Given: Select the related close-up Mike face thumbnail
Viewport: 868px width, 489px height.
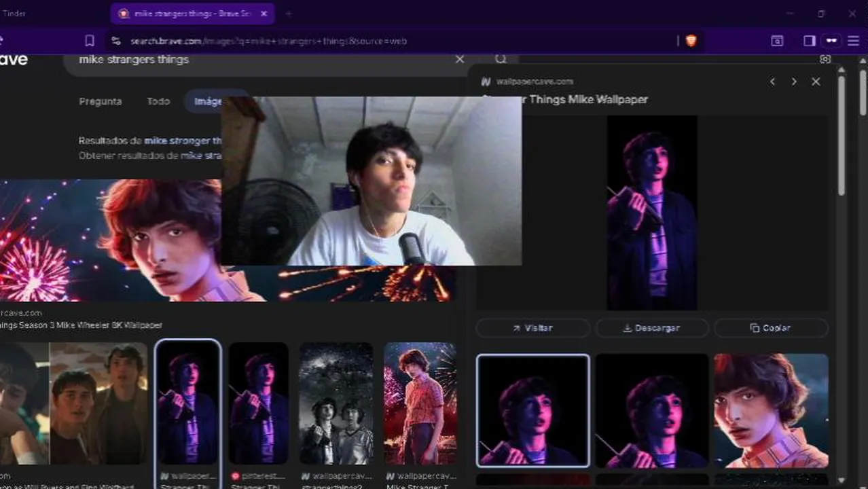Looking at the screenshot, I should [x=771, y=410].
